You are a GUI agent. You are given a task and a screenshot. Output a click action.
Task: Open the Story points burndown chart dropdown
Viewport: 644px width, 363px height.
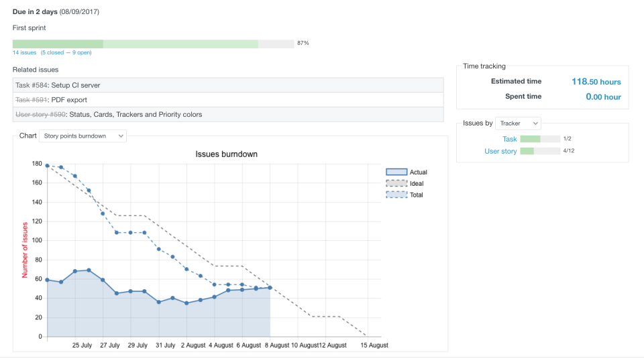click(x=83, y=136)
